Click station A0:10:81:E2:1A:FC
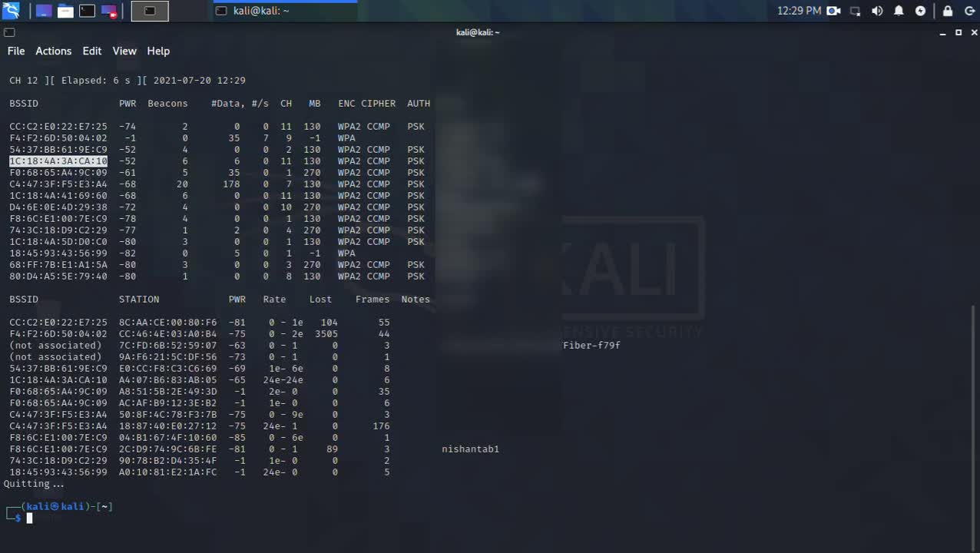980x553 pixels. coord(168,472)
